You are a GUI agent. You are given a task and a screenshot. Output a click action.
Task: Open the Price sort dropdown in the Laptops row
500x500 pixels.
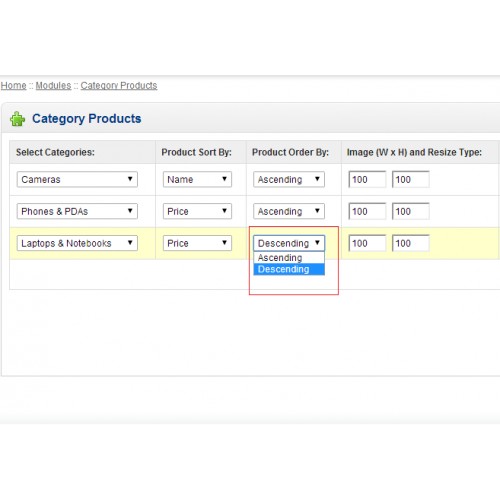point(197,243)
